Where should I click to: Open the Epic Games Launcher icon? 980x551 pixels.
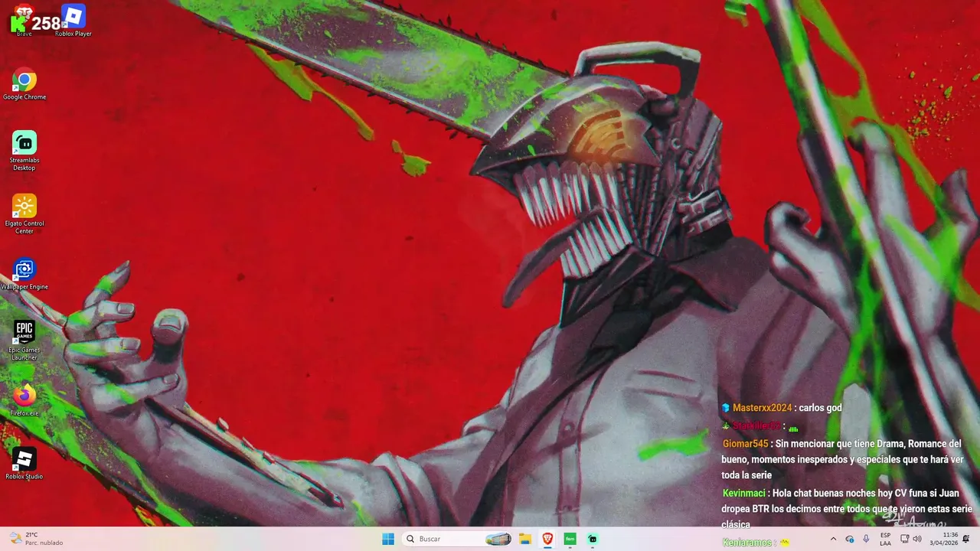pos(24,340)
